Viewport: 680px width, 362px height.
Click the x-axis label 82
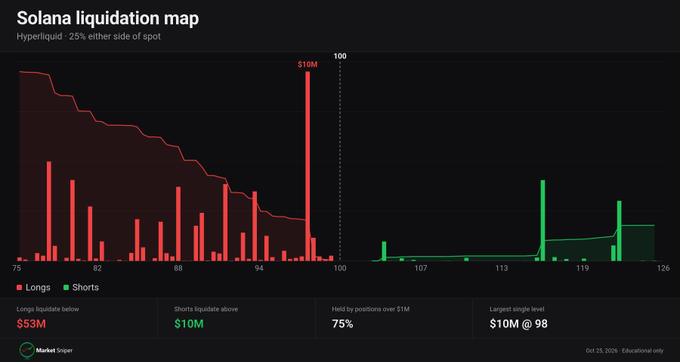[98, 268]
